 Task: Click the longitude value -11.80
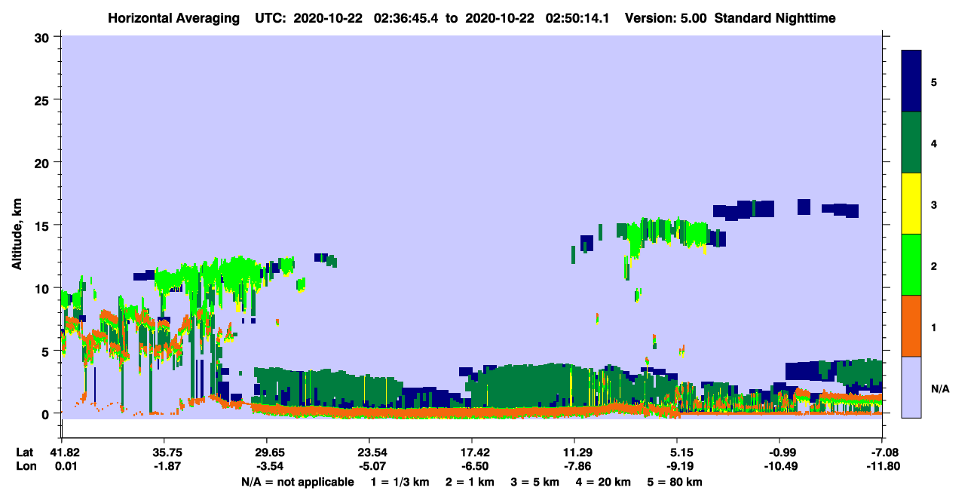(x=882, y=466)
